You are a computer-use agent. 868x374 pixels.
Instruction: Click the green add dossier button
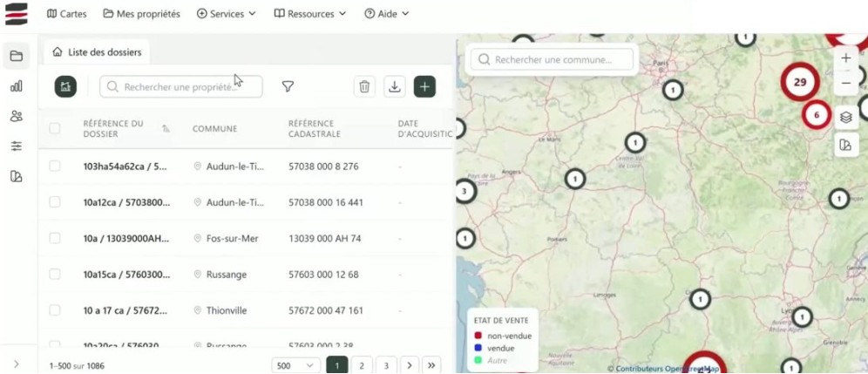(x=424, y=86)
